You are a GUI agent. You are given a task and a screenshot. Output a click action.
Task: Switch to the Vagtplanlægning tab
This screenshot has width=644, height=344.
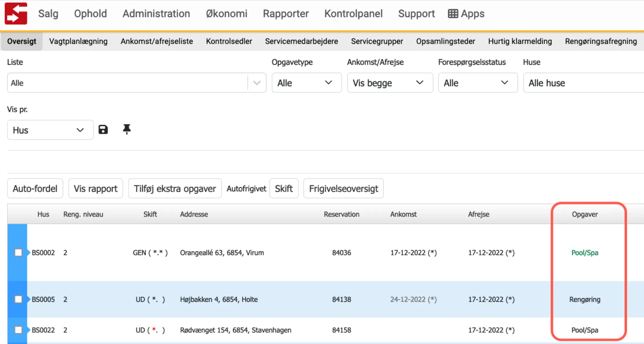[78, 41]
